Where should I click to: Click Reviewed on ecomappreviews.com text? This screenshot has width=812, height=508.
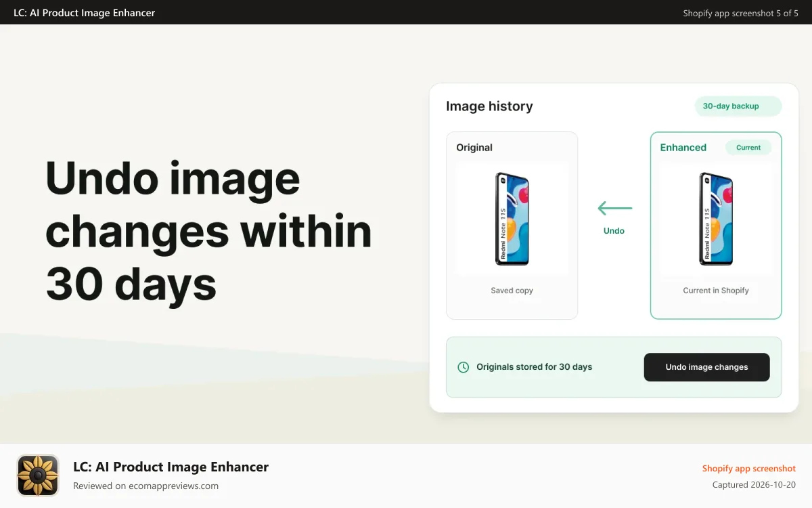(x=145, y=486)
